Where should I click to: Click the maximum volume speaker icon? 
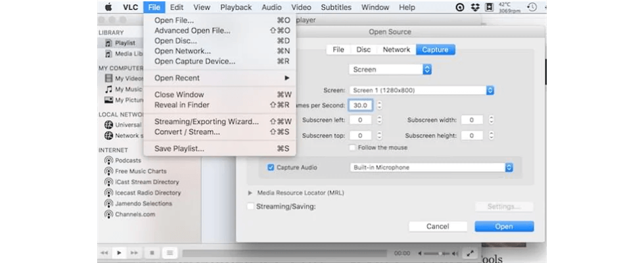pyautogui.click(x=455, y=253)
